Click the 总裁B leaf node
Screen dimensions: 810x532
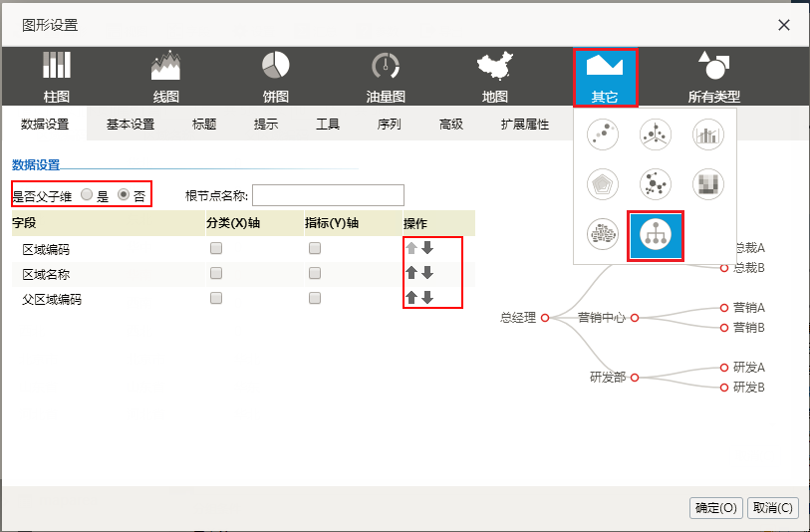724,268
